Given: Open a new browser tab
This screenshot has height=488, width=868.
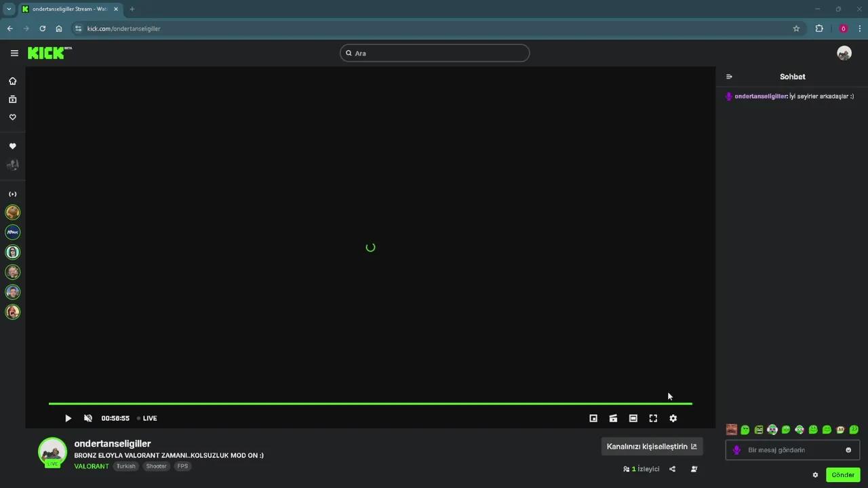Looking at the screenshot, I should (132, 9).
